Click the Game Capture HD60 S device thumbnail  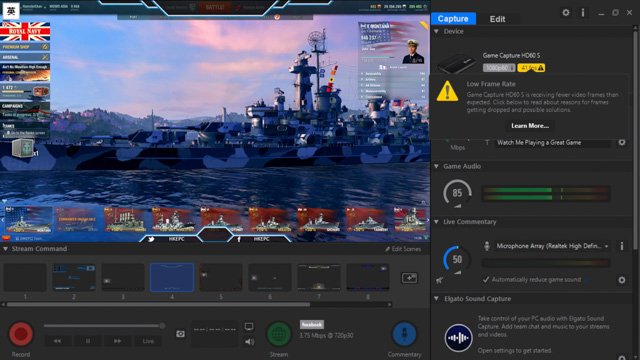click(456, 63)
